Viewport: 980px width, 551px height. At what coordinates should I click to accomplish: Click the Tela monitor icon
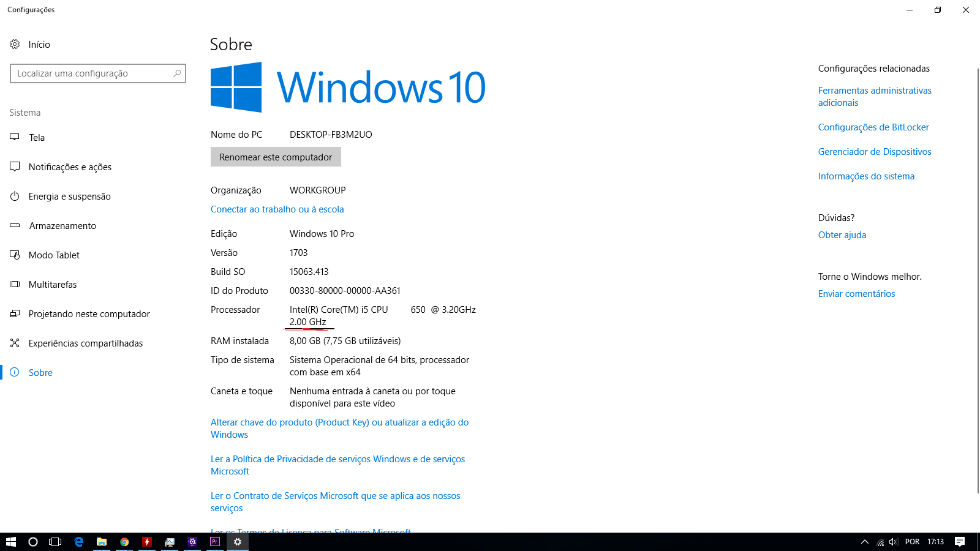coord(15,137)
